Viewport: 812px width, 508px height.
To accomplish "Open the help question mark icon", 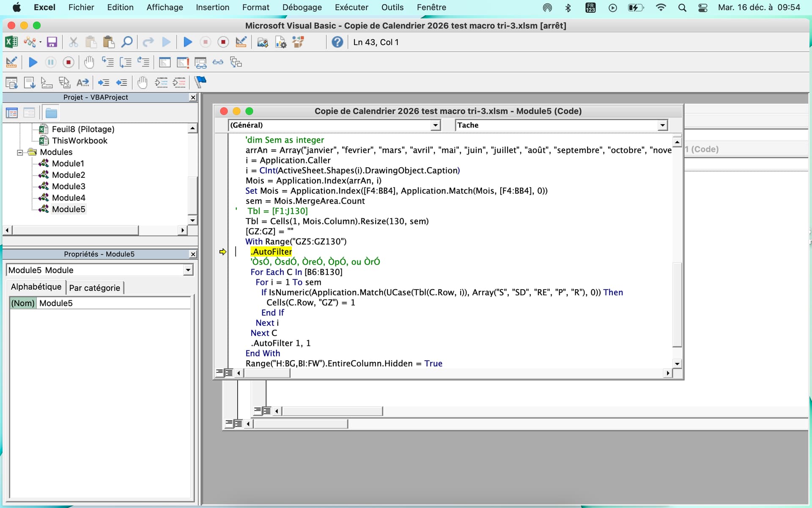I will 337,42.
